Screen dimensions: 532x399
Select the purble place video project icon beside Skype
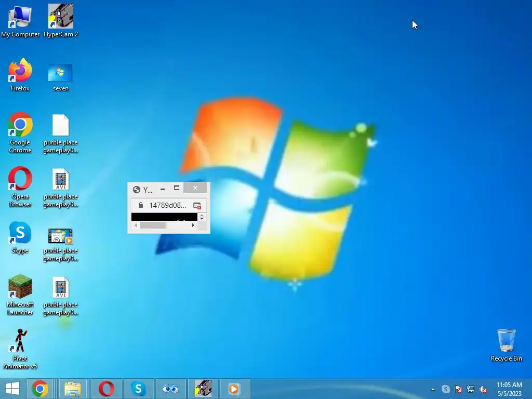click(x=60, y=244)
